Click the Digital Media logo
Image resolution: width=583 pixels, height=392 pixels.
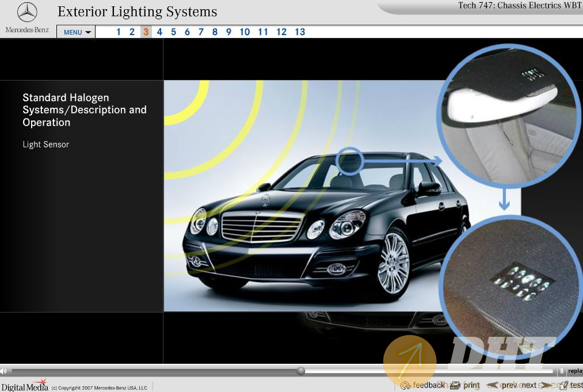click(x=25, y=386)
